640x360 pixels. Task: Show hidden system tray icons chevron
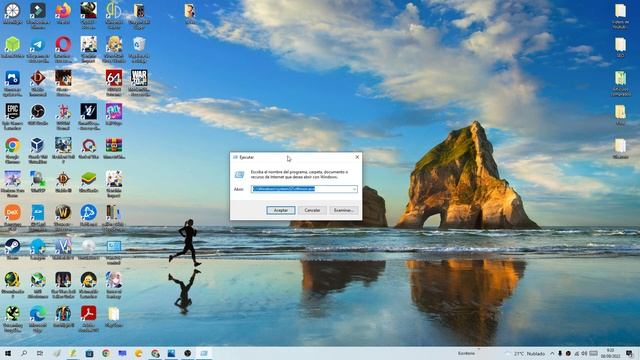(x=552, y=353)
